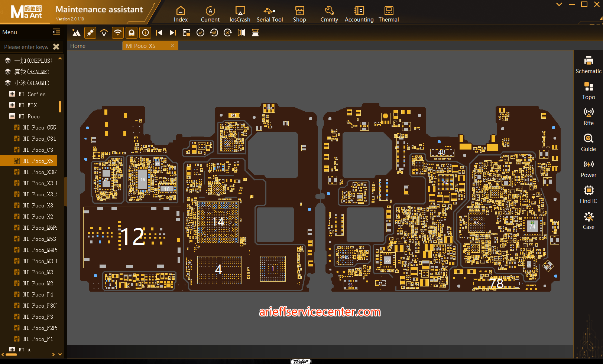Close the MI Poco_X5 tab
Screen dimensions: 603x364
click(173, 46)
